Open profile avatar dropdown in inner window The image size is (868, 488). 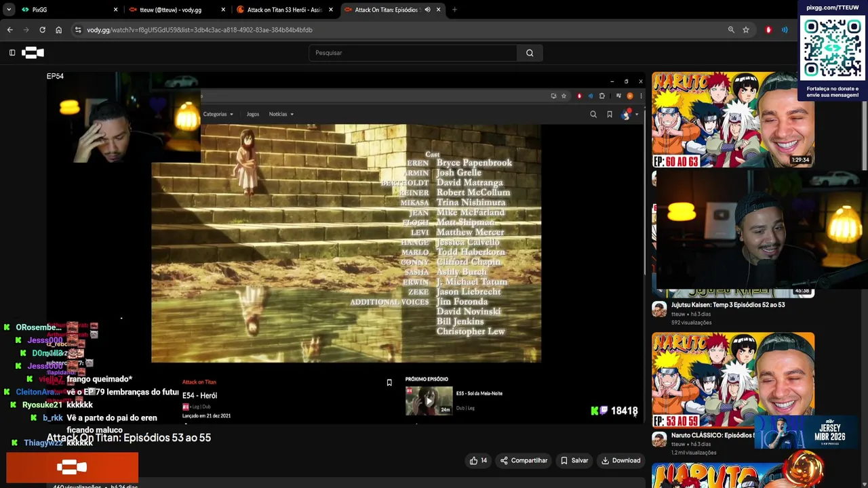(629, 115)
